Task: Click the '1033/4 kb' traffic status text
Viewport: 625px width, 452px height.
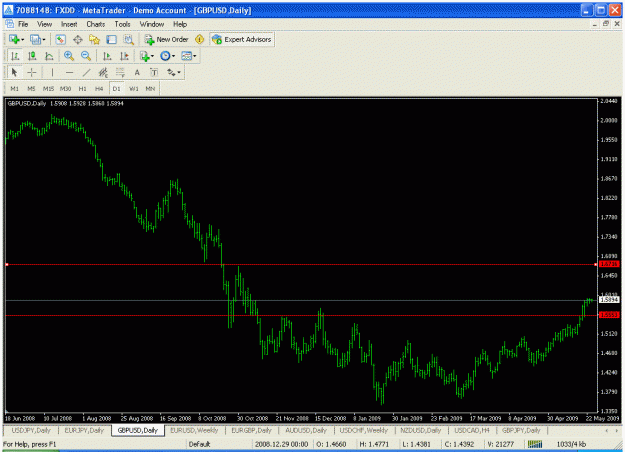Action: (x=571, y=444)
